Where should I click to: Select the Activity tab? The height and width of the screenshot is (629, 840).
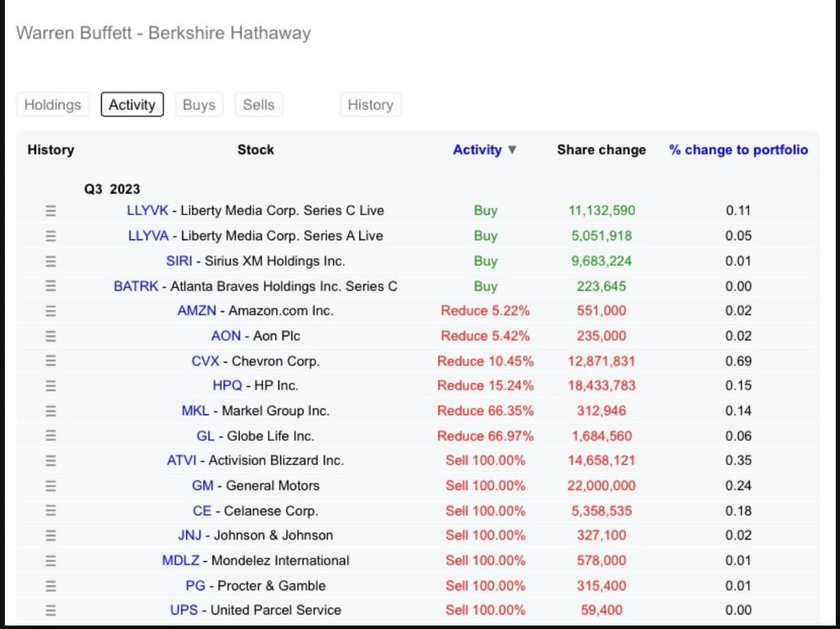pos(132,105)
